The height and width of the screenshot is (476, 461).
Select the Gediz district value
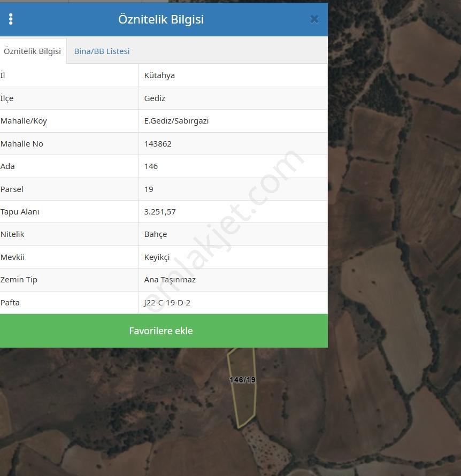point(155,98)
